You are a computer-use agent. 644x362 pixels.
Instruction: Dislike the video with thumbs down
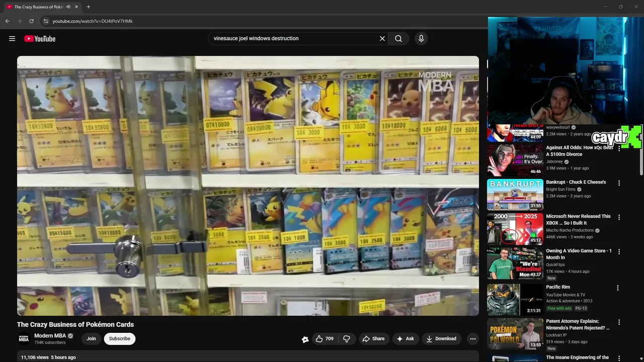click(x=347, y=339)
